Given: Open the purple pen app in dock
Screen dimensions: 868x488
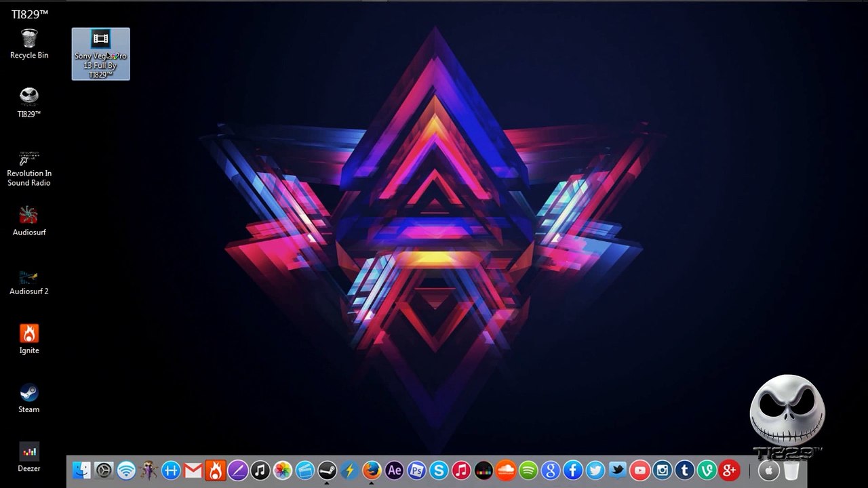Looking at the screenshot, I should [238, 470].
